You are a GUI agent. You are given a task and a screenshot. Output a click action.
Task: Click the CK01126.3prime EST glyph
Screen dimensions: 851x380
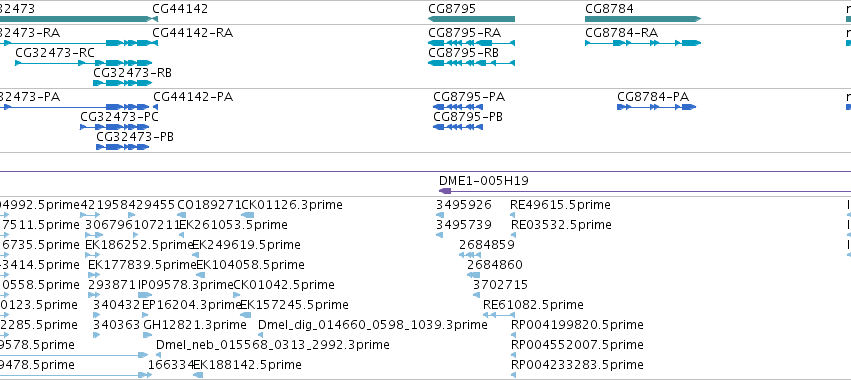(247, 215)
